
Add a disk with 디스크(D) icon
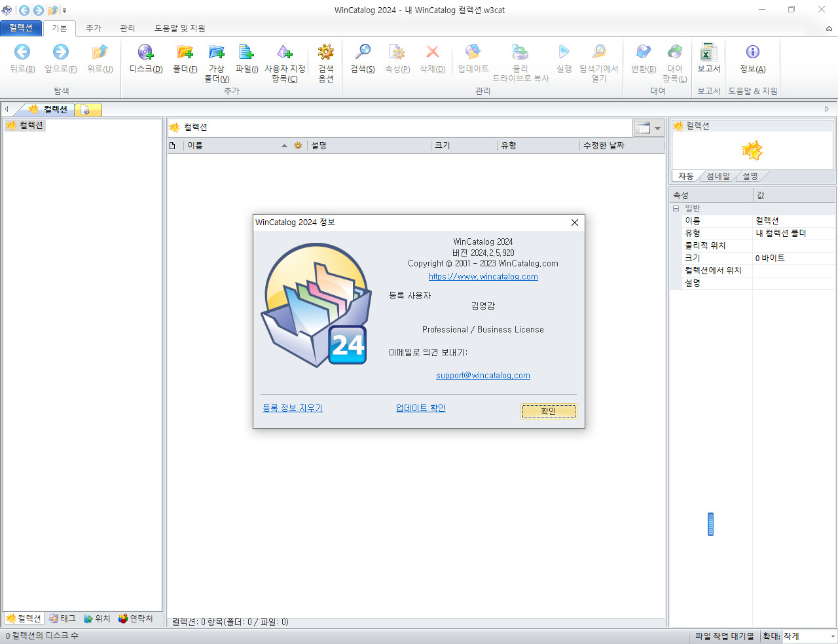145,52
